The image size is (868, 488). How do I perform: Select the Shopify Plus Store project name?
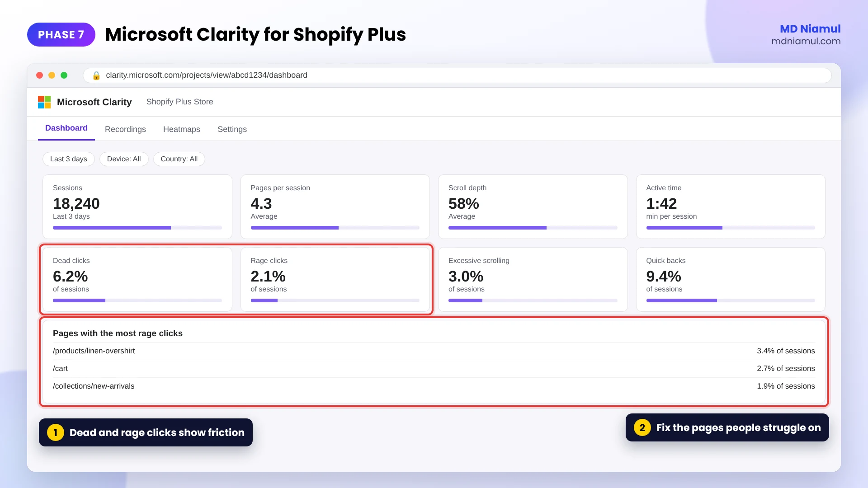point(179,102)
